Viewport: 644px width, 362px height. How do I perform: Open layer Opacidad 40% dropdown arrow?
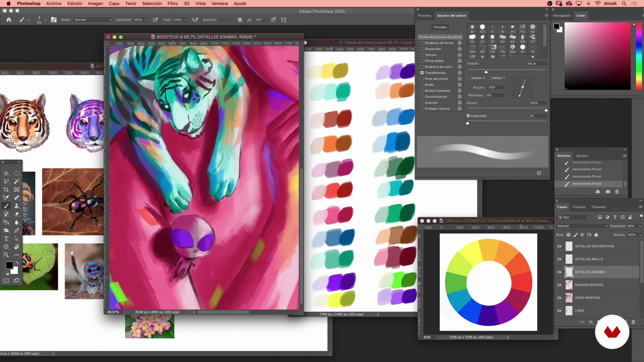[640, 226]
